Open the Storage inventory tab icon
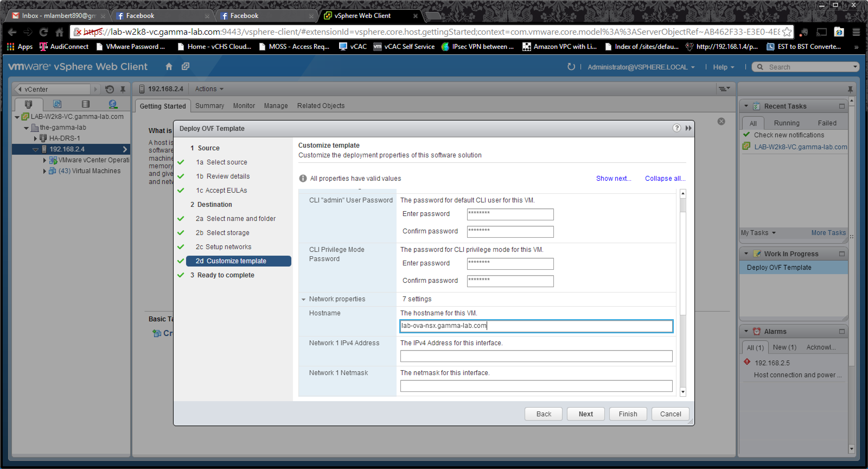The height and width of the screenshot is (469, 868). tap(85, 104)
